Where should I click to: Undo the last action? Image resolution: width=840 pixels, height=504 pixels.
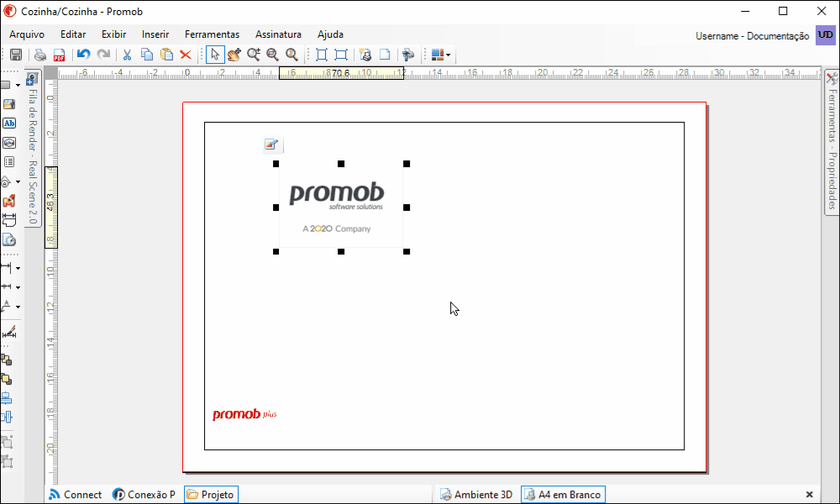pos(83,55)
